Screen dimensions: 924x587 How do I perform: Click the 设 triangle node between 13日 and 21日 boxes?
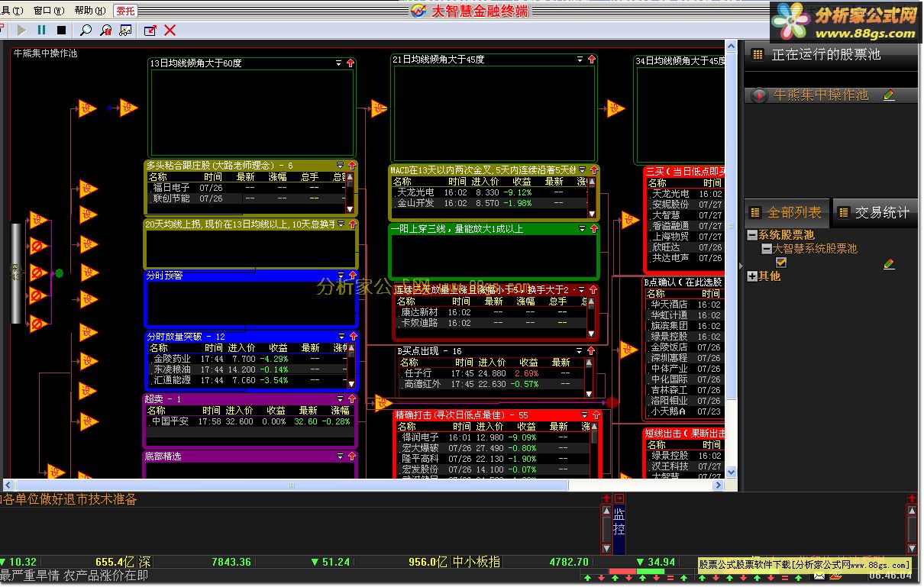(379, 108)
